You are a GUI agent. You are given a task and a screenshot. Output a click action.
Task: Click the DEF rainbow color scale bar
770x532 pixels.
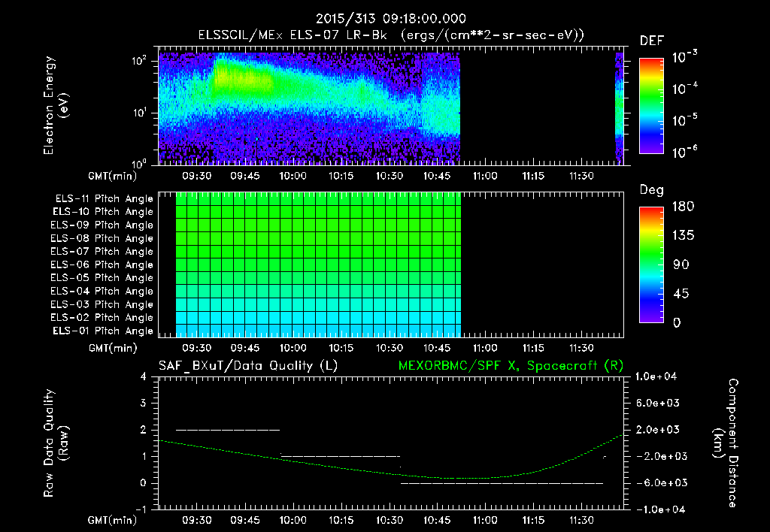tap(651, 106)
